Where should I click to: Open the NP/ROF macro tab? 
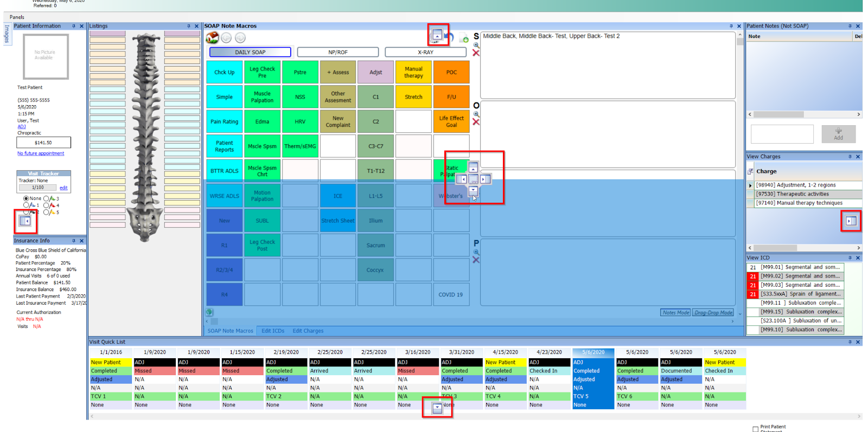pos(338,52)
